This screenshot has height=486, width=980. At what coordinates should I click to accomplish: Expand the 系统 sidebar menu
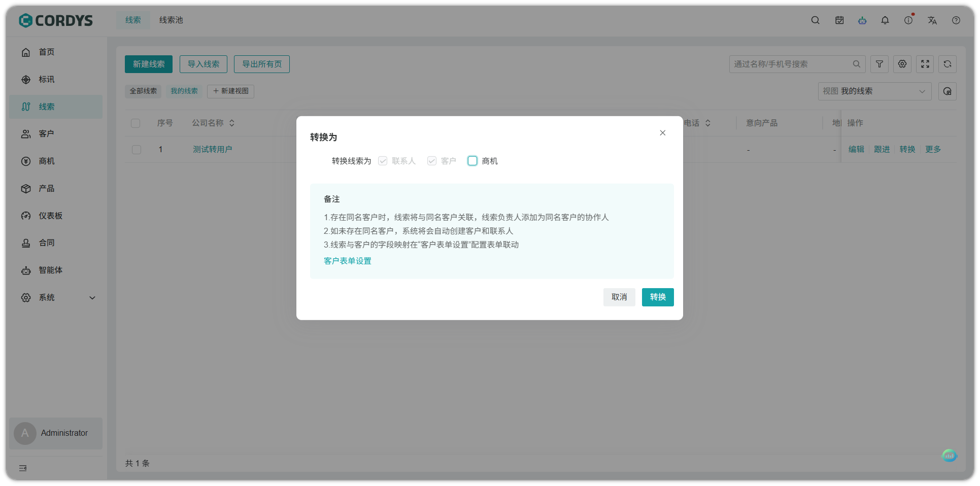pyautogui.click(x=56, y=298)
